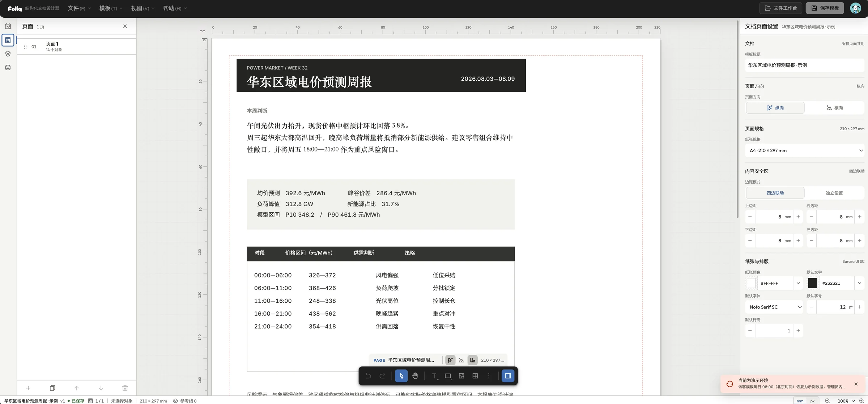Choose 独立设置 margin mode
This screenshot has height=404, width=868.
[834, 193]
